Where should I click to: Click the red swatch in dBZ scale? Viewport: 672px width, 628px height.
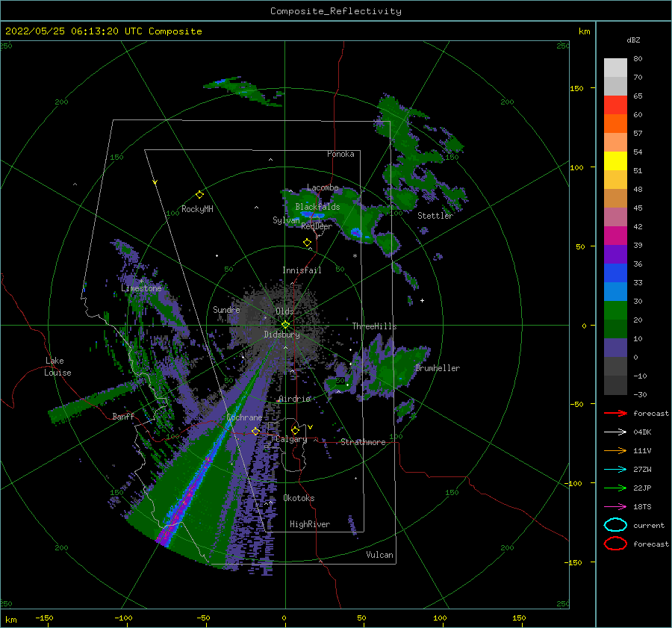615,105
